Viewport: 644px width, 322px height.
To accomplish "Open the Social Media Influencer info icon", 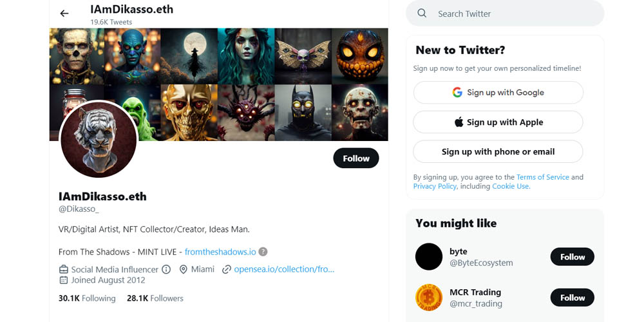I will pos(166,269).
